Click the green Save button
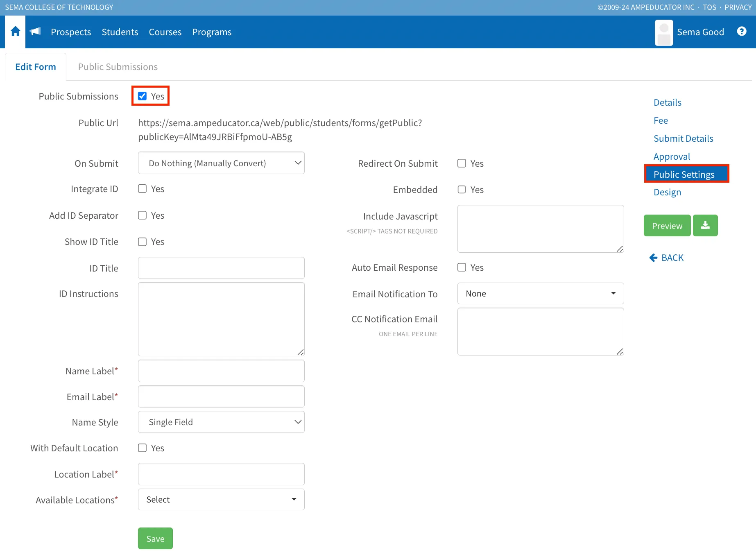756x557 pixels. pos(155,539)
